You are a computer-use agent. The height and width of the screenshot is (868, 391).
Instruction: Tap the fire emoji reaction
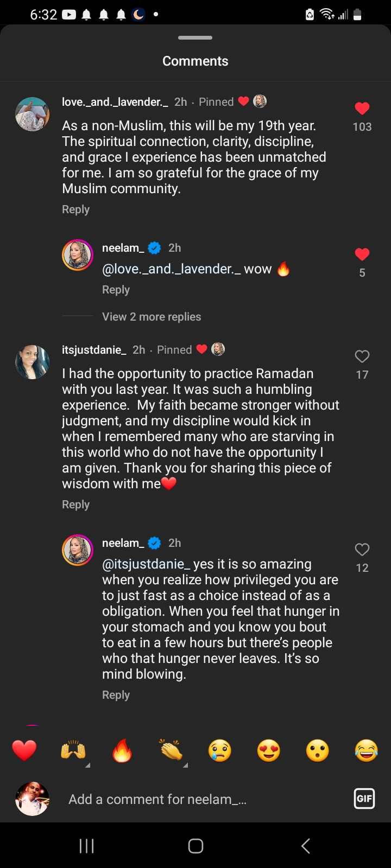coord(122,751)
